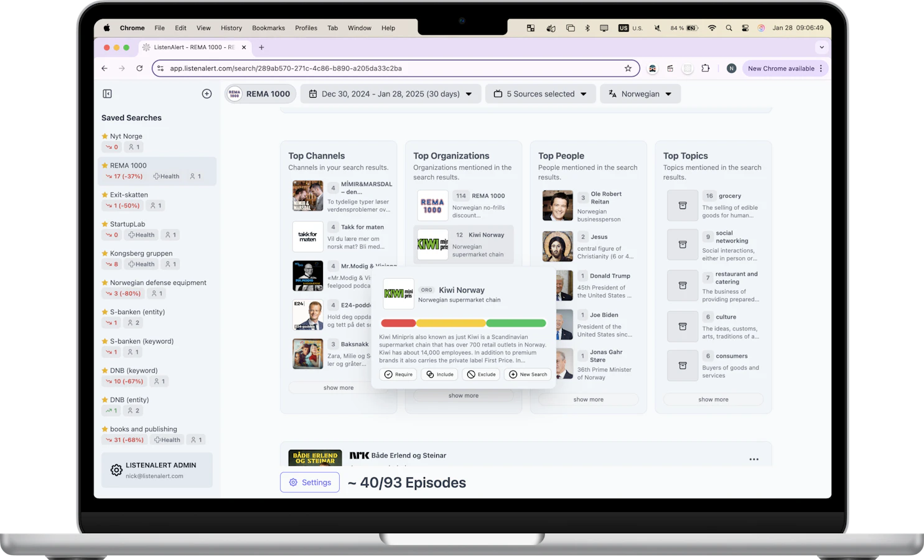Click the star next to Nyt Norge

[105, 136]
